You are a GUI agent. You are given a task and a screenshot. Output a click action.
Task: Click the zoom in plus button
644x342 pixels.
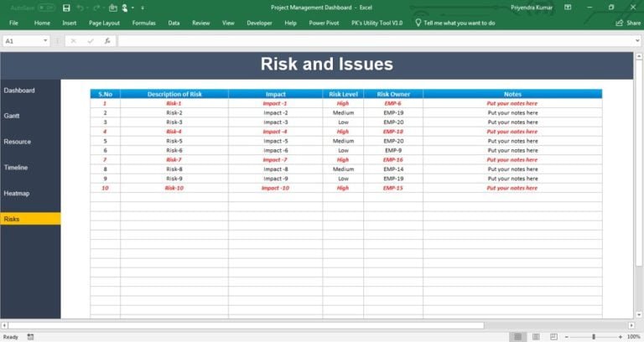621,337
